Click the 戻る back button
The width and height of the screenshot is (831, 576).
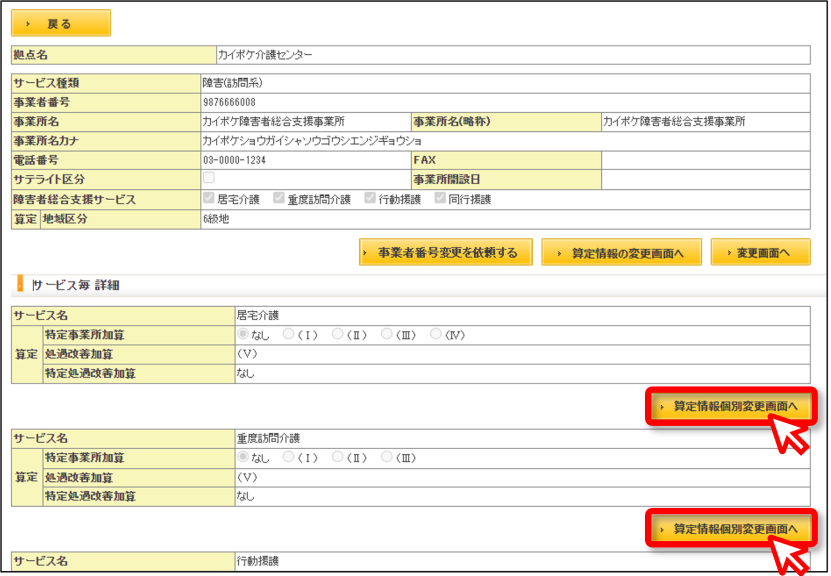pyautogui.click(x=61, y=23)
